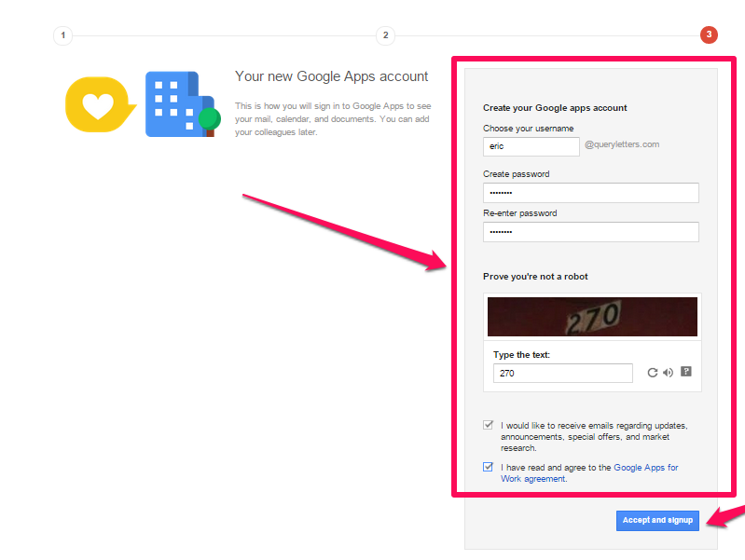The width and height of the screenshot is (745, 560).
Task: Click the @queryletters.com domain text
Action: [622, 144]
